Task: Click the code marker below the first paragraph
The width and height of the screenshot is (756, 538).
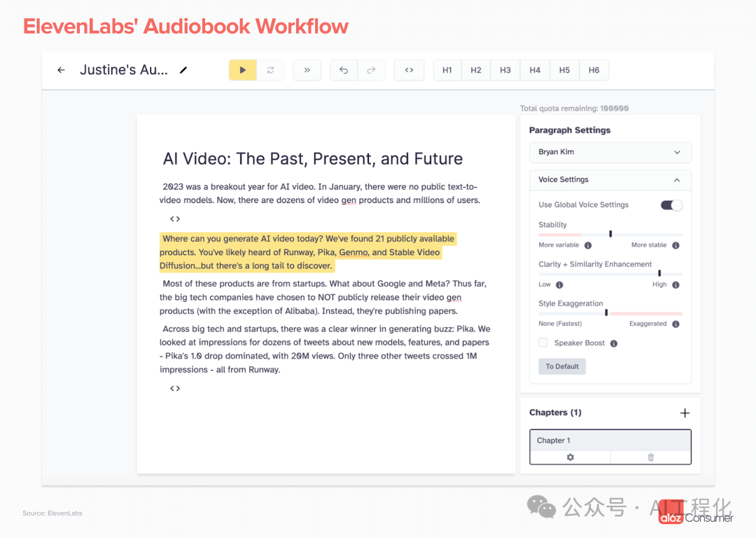Action: coord(175,219)
